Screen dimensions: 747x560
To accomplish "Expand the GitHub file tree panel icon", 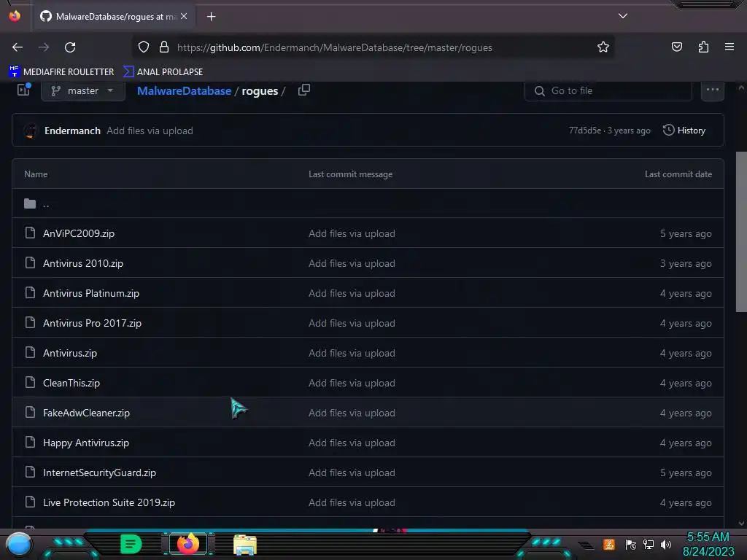I will (x=24, y=90).
